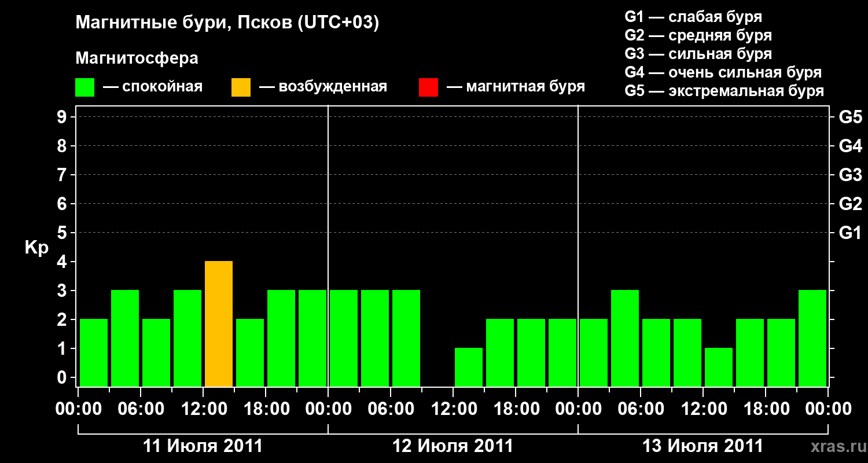868x463 pixels.
Task: Click the '12 Июля 2011' date label
Action: tap(453, 446)
